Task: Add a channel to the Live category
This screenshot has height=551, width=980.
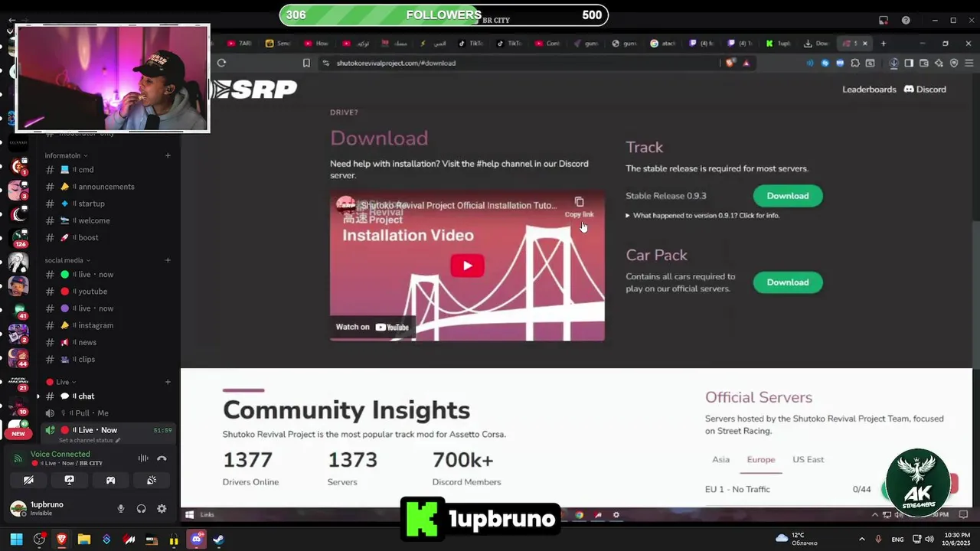Action: click(168, 382)
